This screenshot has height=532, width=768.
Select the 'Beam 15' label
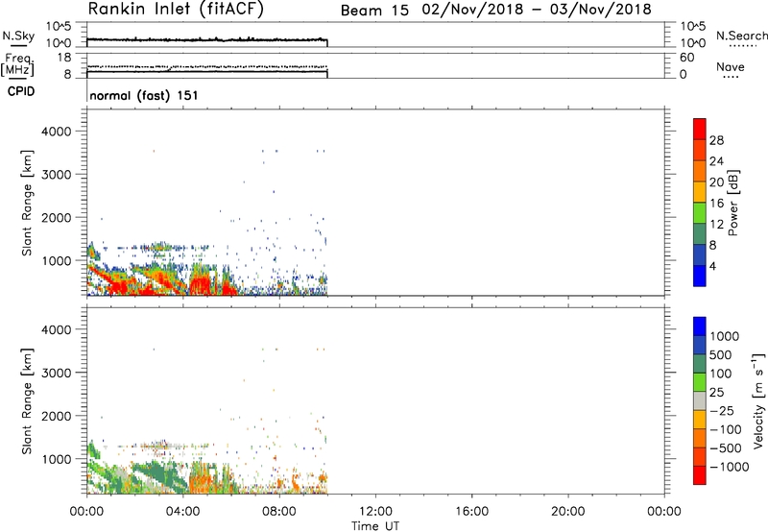pos(374,11)
